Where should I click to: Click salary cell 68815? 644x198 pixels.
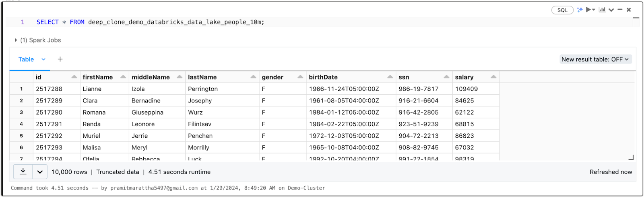tap(476, 124)
